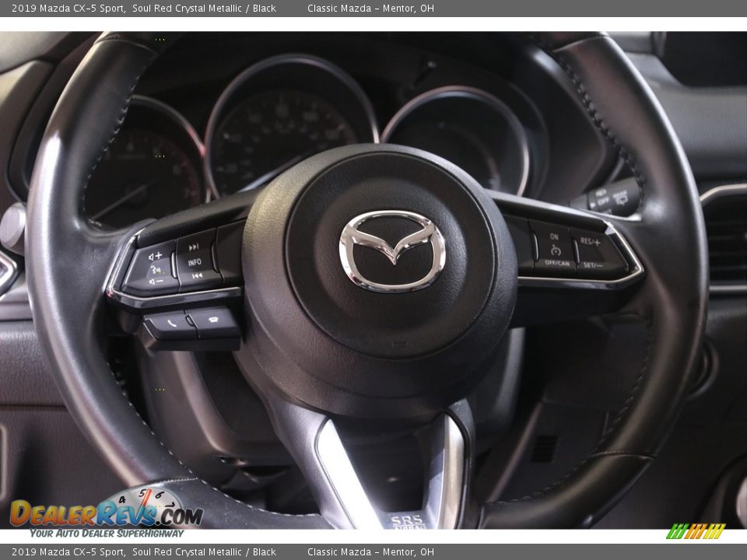
Task: Click the bottom "Soul Red Crystal Metallic / Black" text
Action: tap(205, 552)
